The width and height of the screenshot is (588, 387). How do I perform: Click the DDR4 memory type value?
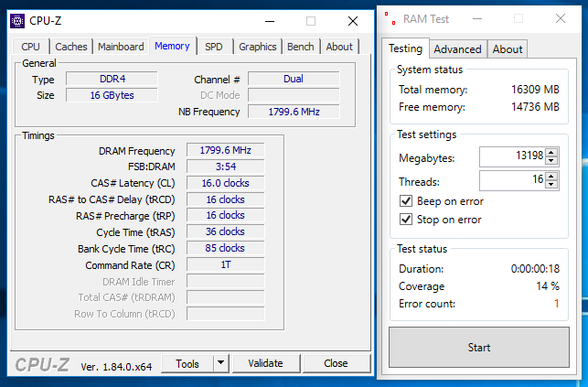(x=112, y=79)
